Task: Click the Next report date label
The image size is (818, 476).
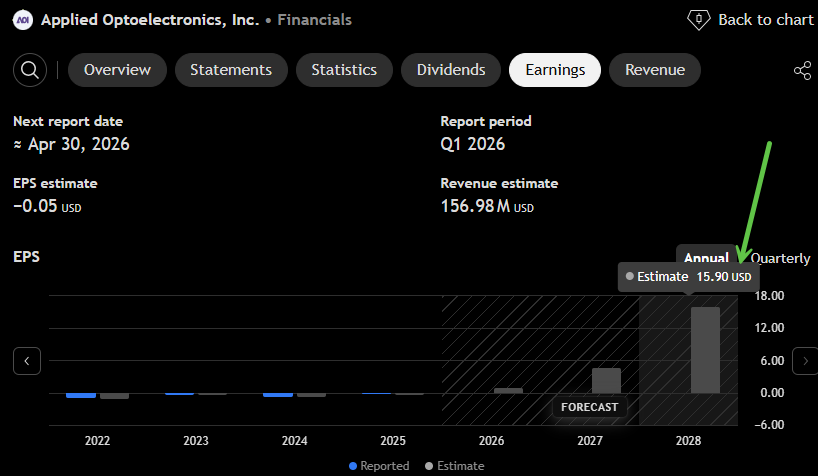Action: (x=68, y=121)
